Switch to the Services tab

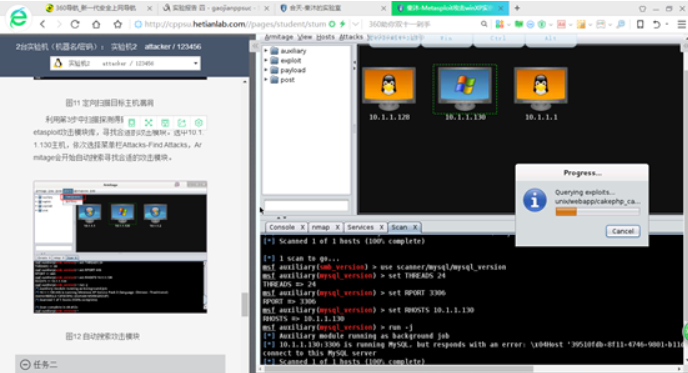pyautogui.click(x=360, y=227)
